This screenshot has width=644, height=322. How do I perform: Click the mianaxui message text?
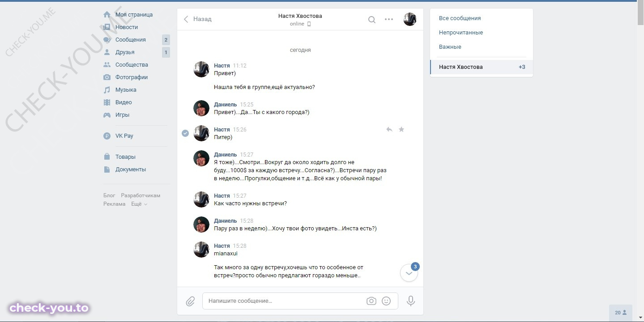pyautogui.click(x=226, y=254)
